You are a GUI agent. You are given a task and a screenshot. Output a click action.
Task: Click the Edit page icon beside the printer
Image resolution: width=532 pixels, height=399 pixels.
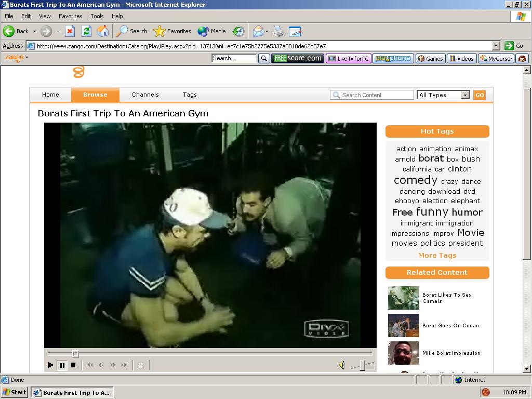295,31
